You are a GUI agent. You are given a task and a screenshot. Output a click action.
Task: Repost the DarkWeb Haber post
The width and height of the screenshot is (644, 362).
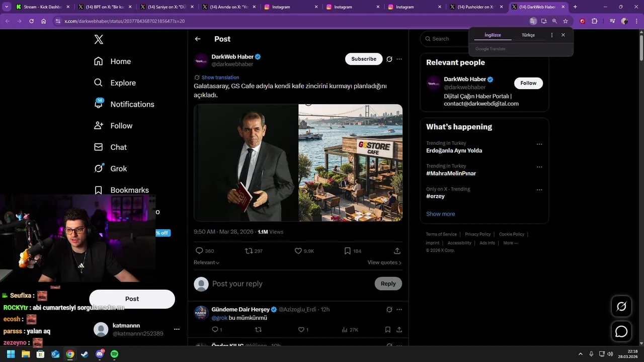(x=249, y=251)
